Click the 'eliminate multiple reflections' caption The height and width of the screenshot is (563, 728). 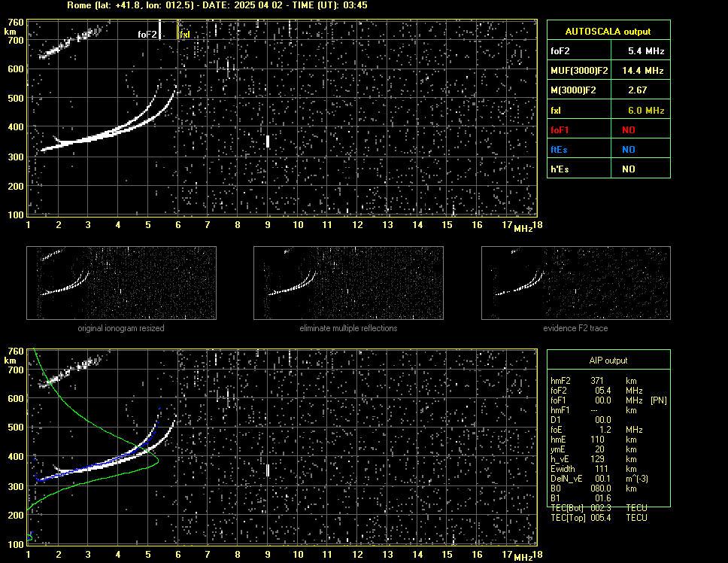[348, 328]
